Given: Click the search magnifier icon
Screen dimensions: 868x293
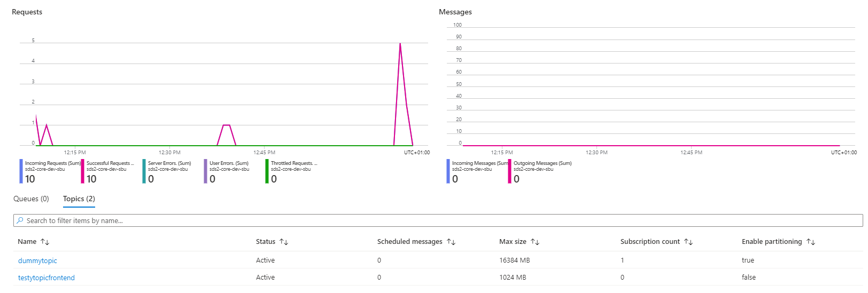Looking at the screenshot, I should 20,220.
